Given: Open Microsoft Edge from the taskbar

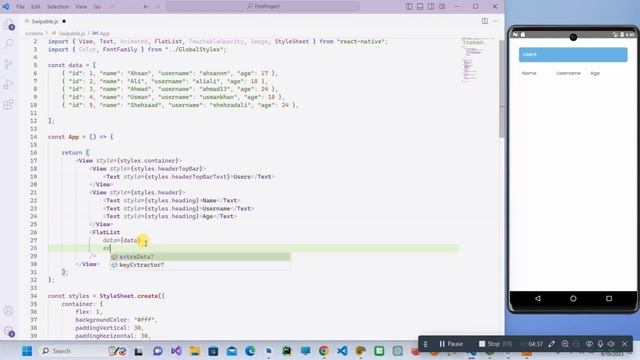Looking at the screenshot, I should [250, 351].
